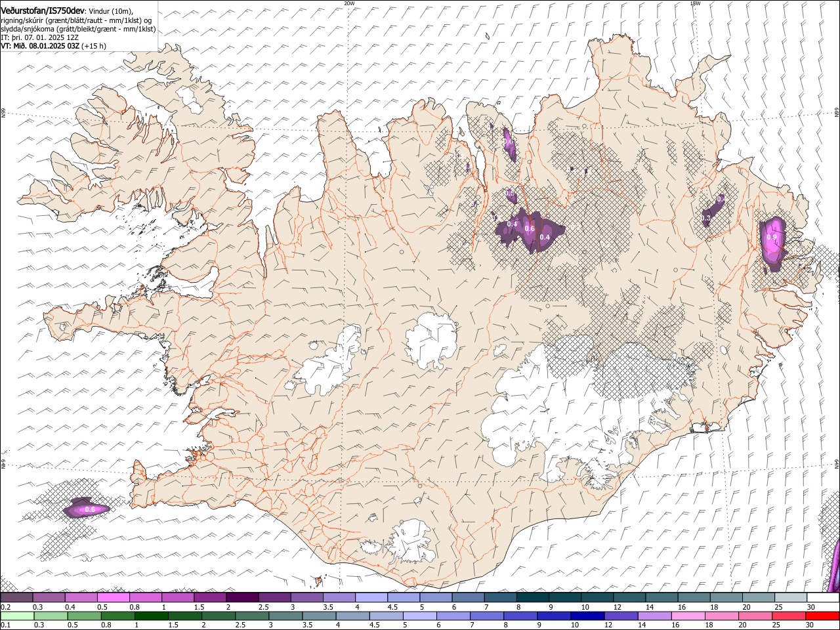Pick the grey-green swatch labelled 3 in lower legend
Image resolution: width=840 pixels, height=630 pixels.
285,616
